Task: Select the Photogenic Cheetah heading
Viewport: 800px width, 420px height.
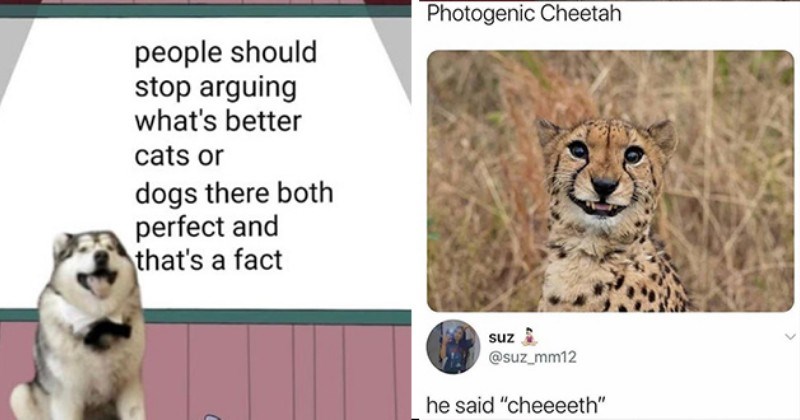Action: pyautogui.click(x=524, y=13)
